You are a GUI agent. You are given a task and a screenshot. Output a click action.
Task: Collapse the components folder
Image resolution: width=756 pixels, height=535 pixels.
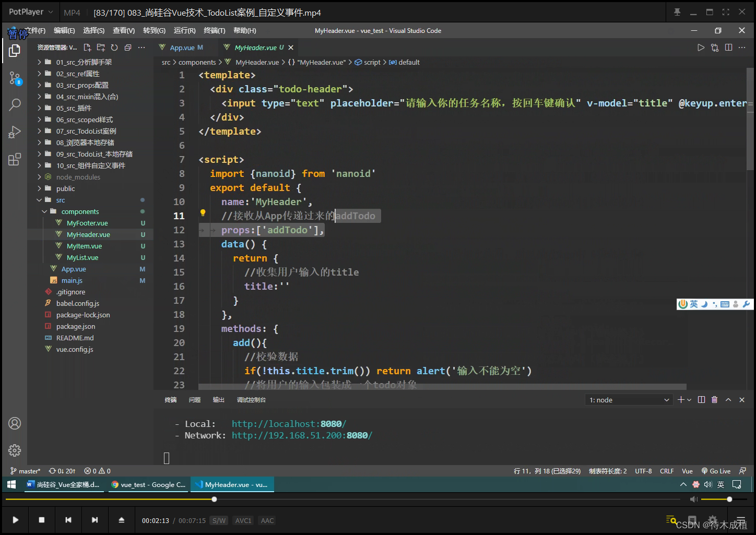tap(79, 211)
